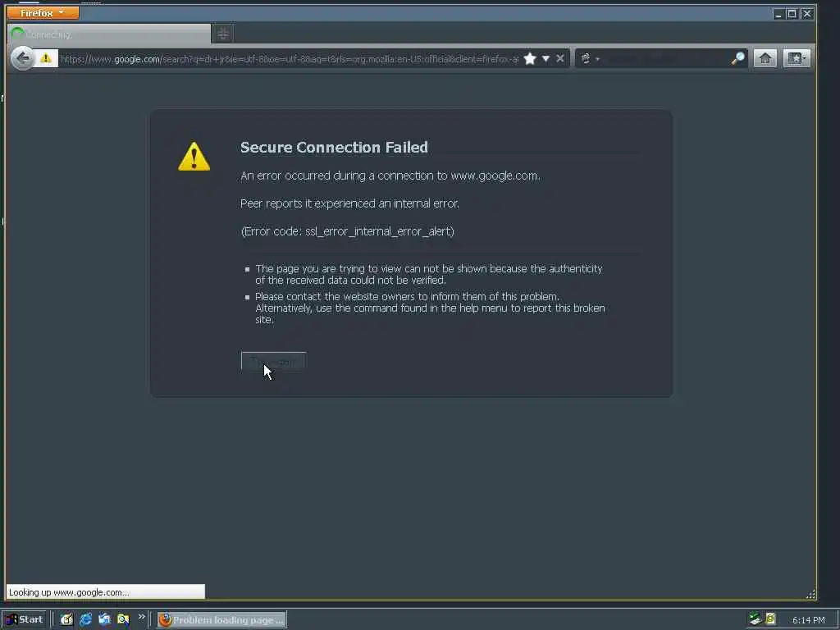The width and height of the screenshot is (840, 630).
Task: Close the Firefox window
Action: pos(807,14)
